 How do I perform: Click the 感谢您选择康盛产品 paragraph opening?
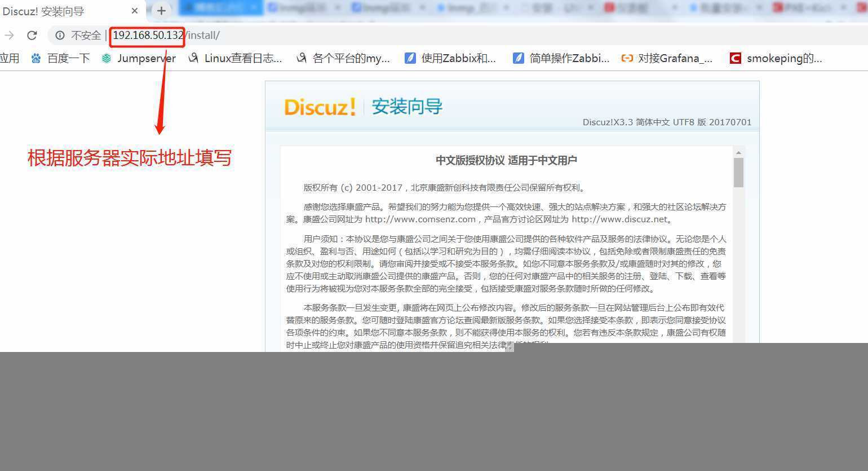coord(342,207)
